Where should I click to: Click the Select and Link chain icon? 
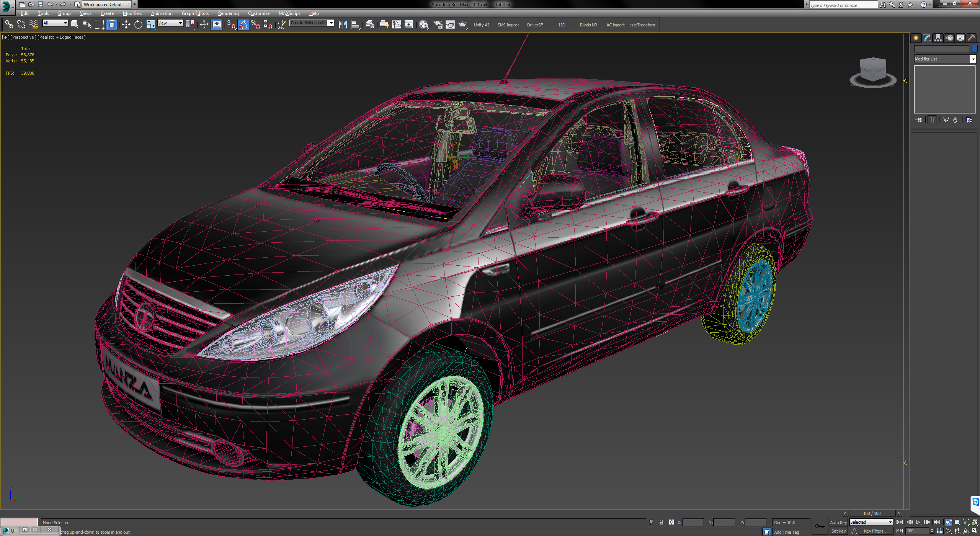point(8,25)
